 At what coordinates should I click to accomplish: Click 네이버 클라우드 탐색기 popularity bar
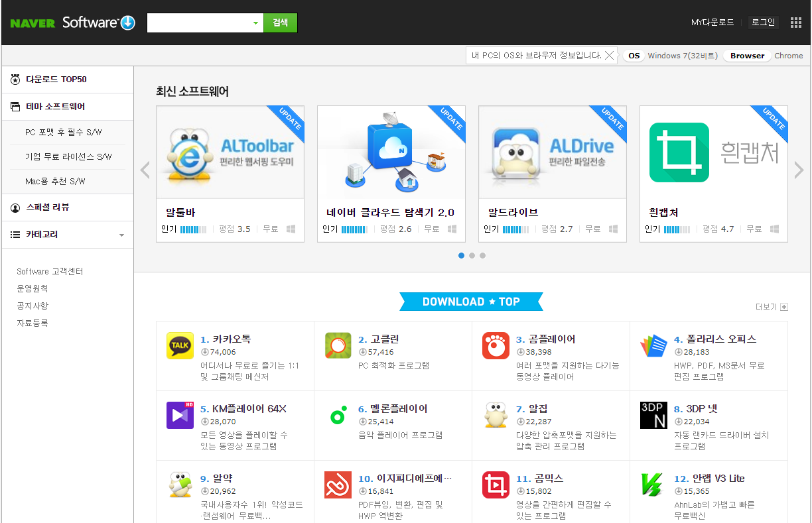(x=354, y=229)
